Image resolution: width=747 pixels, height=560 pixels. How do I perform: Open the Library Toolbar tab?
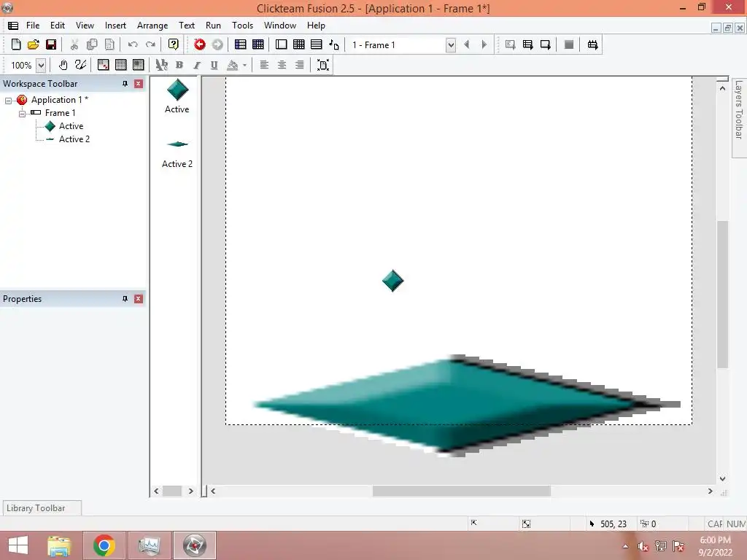coord(42,508)
